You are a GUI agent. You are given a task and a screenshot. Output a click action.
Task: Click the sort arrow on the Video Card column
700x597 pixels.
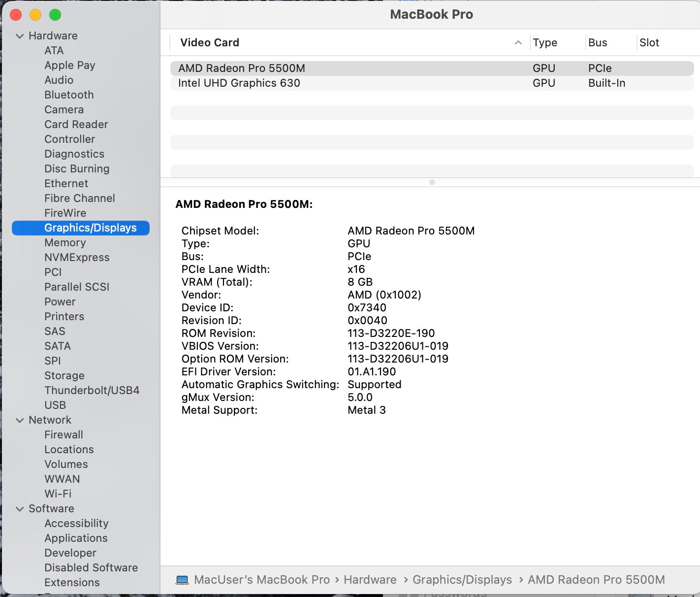coord(517,43)
